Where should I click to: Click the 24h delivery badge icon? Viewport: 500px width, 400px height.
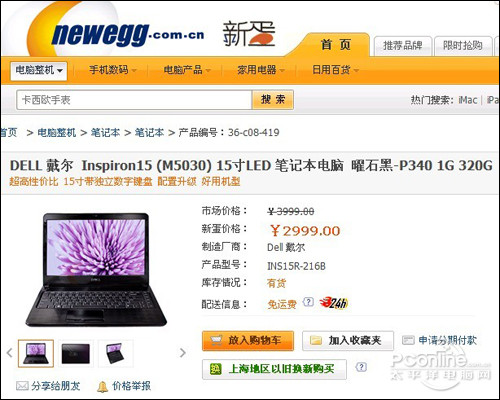point(333,303)
